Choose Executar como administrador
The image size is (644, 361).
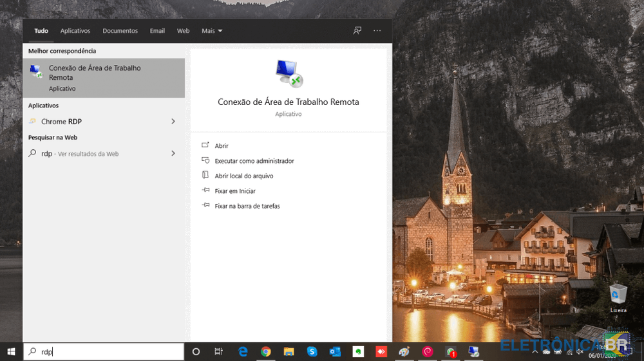pyautogui.click(x=254, y=161)
